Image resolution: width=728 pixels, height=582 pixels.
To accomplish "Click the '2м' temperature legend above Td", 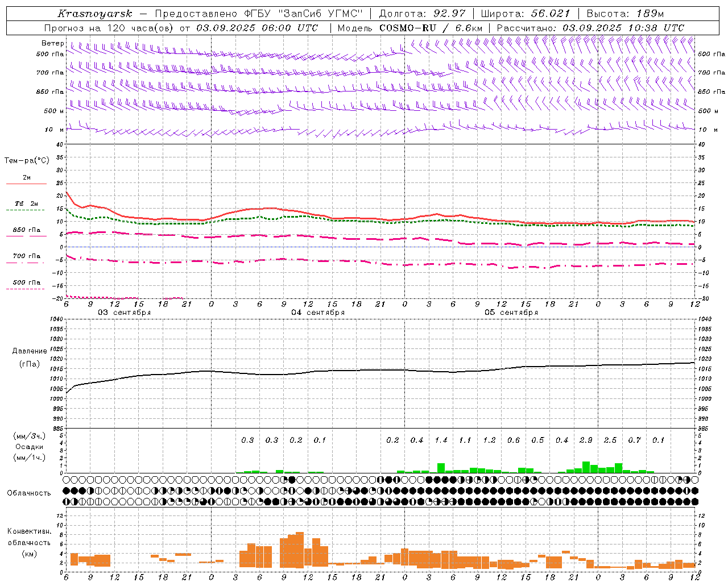I will tap(27, 177).
